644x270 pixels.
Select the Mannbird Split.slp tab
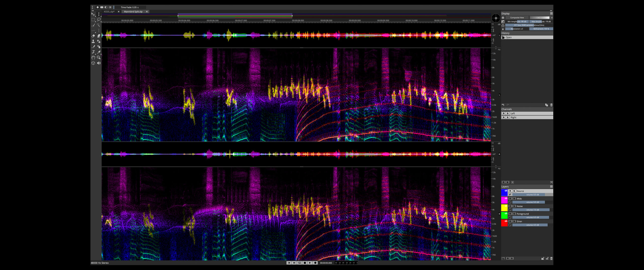point(133,12)
